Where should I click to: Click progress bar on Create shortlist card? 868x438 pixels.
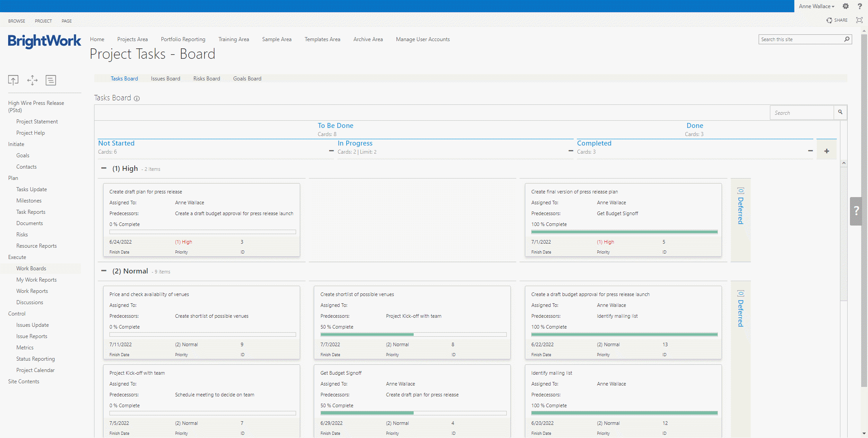(x=413, y=334)
